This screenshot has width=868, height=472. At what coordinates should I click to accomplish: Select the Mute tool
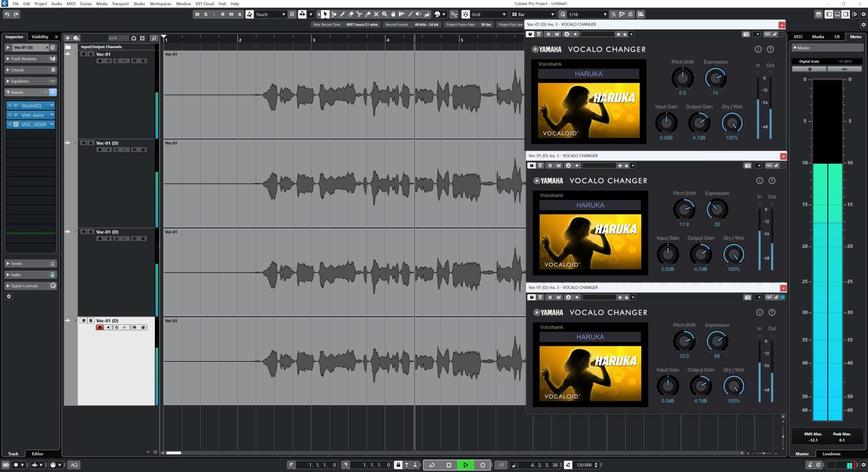tap(376, 14)
